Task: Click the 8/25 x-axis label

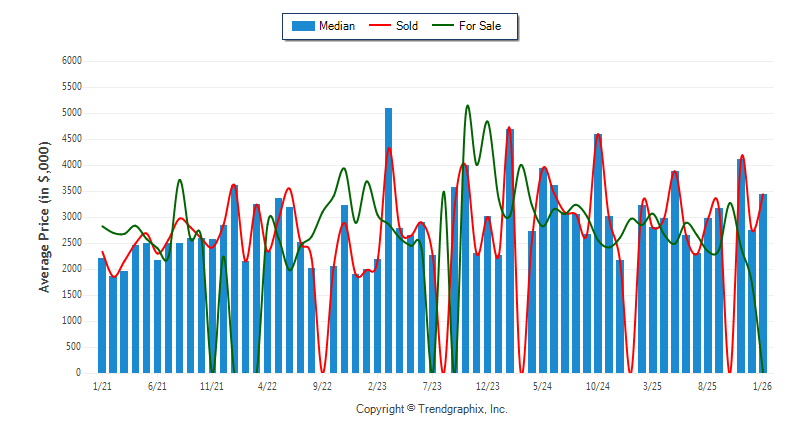Action: point(708,385)
